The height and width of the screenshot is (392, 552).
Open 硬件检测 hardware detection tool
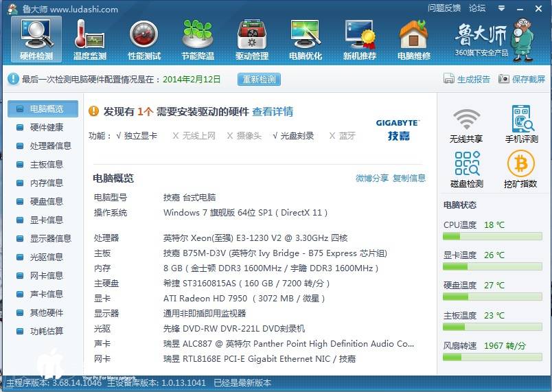pos(36,39)
